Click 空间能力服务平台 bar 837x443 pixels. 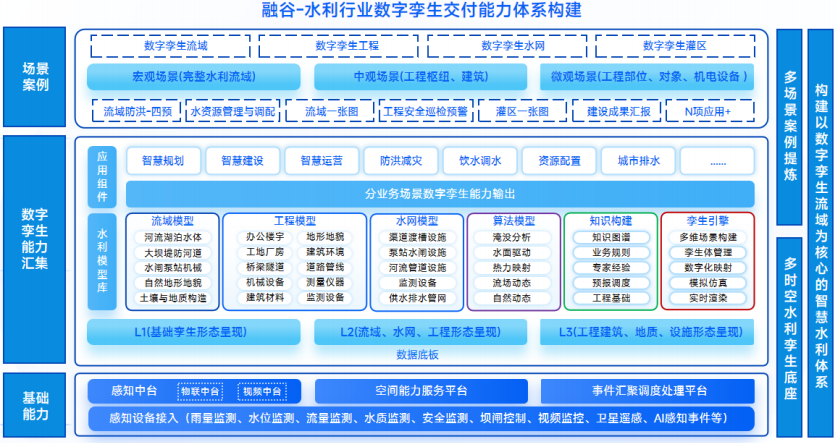(x=421, y=391)
